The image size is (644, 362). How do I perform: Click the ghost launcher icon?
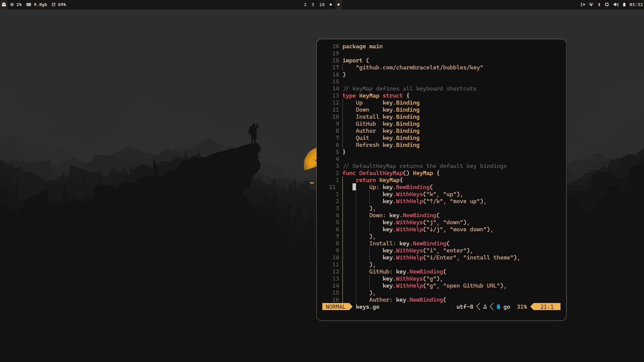click(4, 5)
